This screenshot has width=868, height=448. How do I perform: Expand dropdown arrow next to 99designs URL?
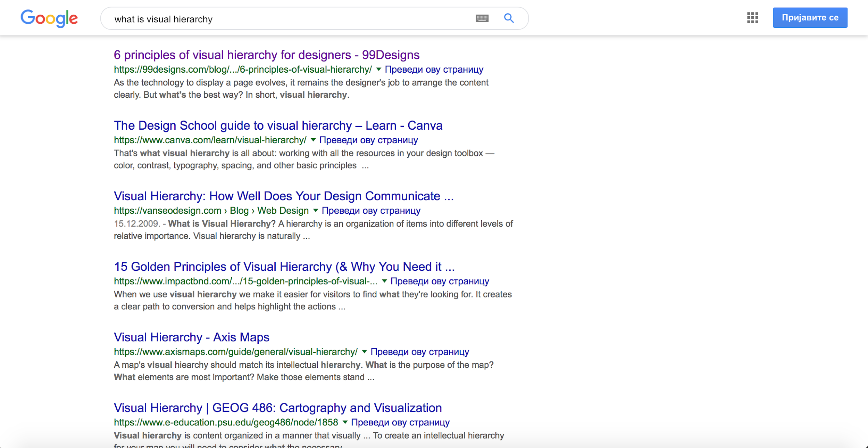pos(378,70)
